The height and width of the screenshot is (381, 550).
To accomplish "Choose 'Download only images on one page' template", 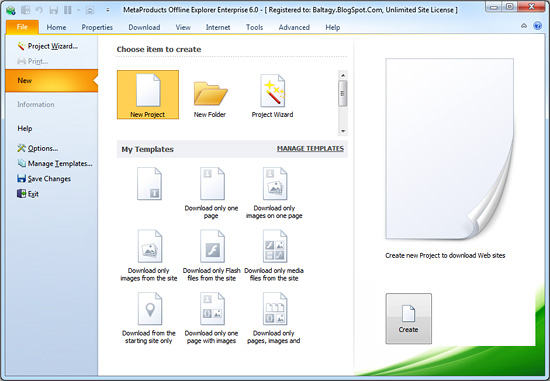I will pos(274,193).
